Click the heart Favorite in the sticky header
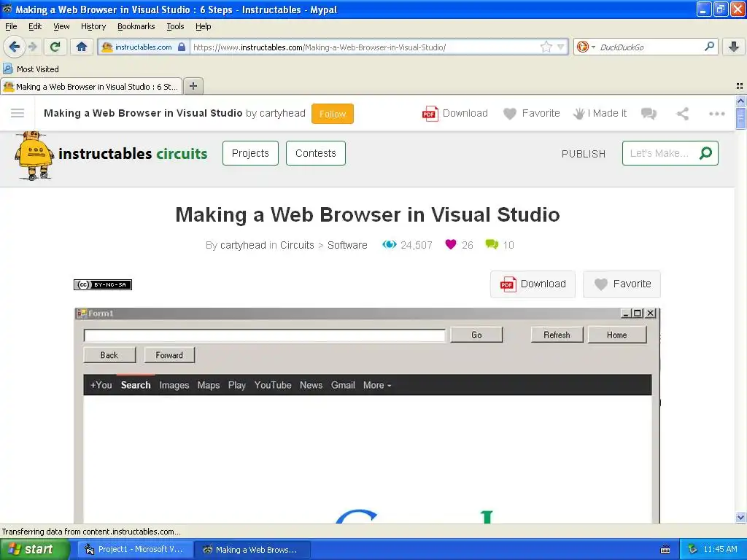Viewport: 747px width, 560px height. coord(531,113)
